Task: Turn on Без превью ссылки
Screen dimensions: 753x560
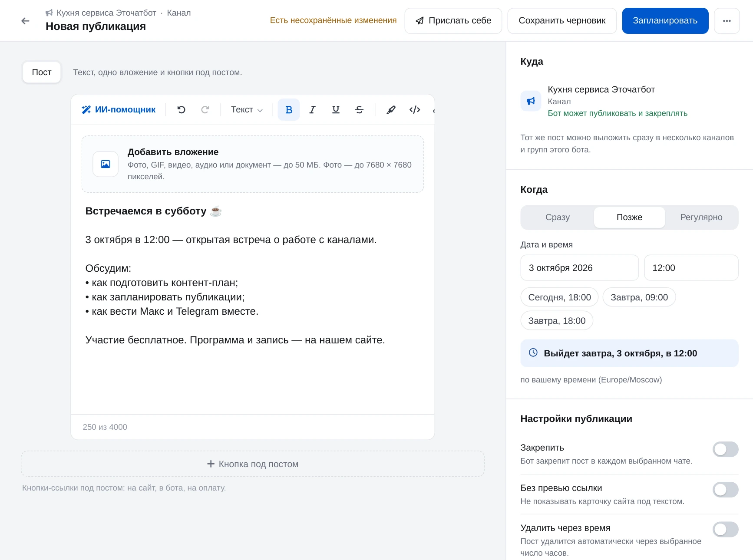Action: click(725, 490)
